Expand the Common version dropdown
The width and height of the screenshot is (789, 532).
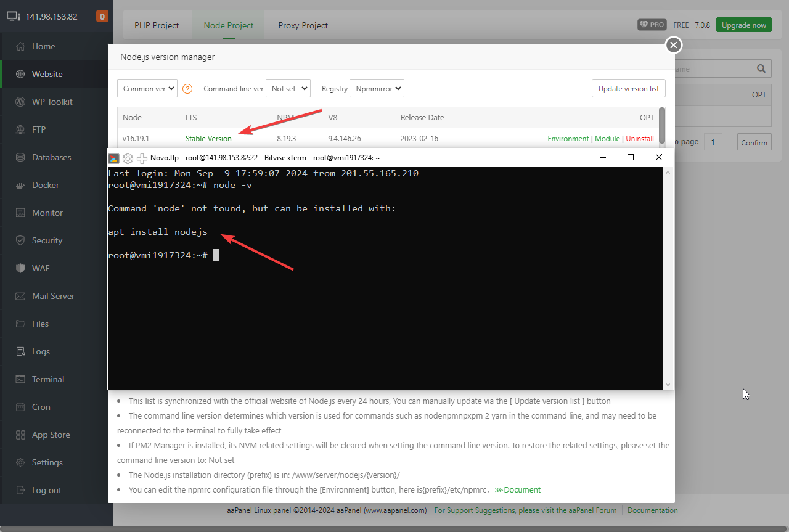point(147,89)
